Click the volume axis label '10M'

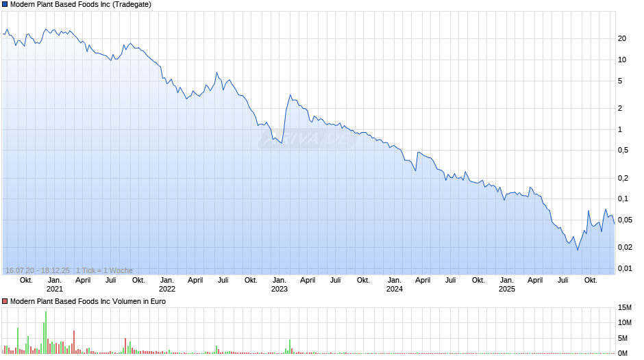pos(625,322)
